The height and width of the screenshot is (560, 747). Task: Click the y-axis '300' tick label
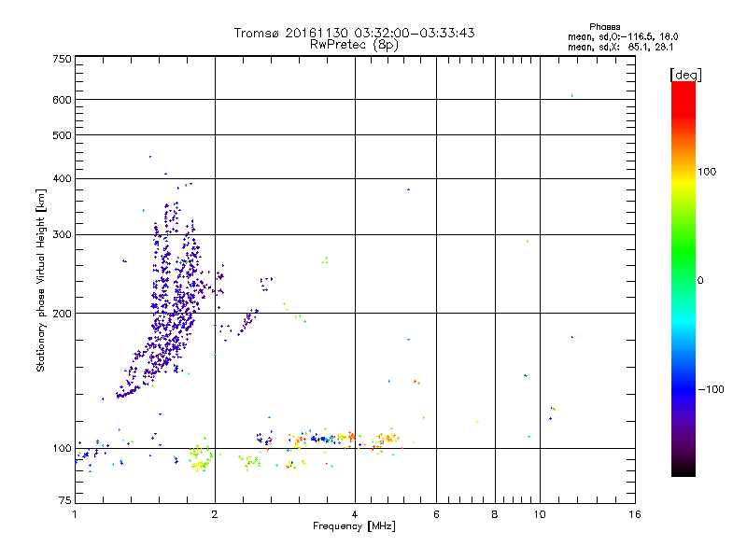click(62, 234)
